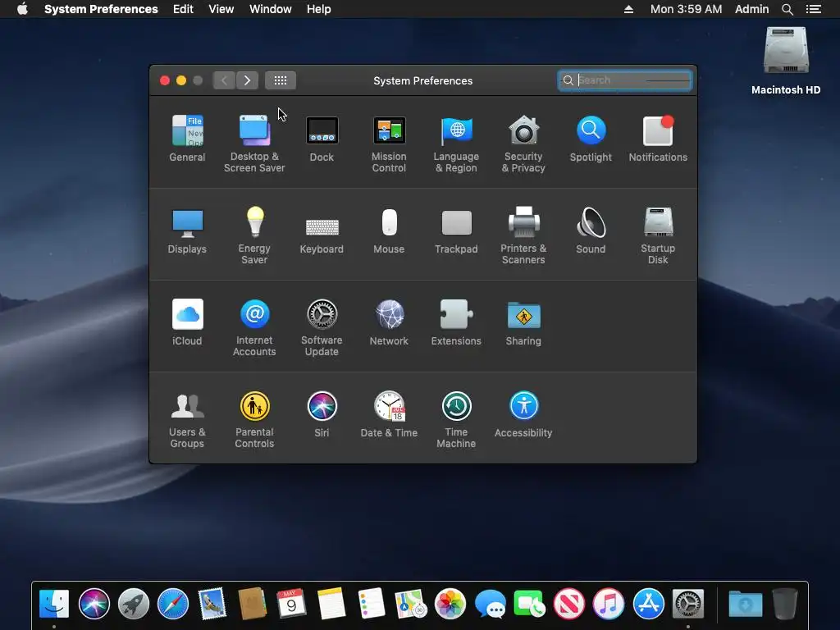This screenshot has width=840, height=630.
Task: Open Time Machine preferences
Action: [x=456, y=419]
